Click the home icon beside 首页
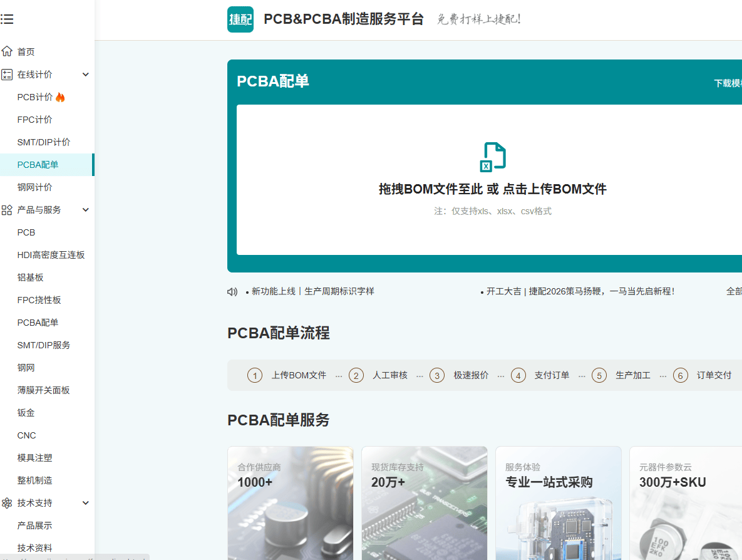This screenshot has height=560, width=742. pos(7,51)
